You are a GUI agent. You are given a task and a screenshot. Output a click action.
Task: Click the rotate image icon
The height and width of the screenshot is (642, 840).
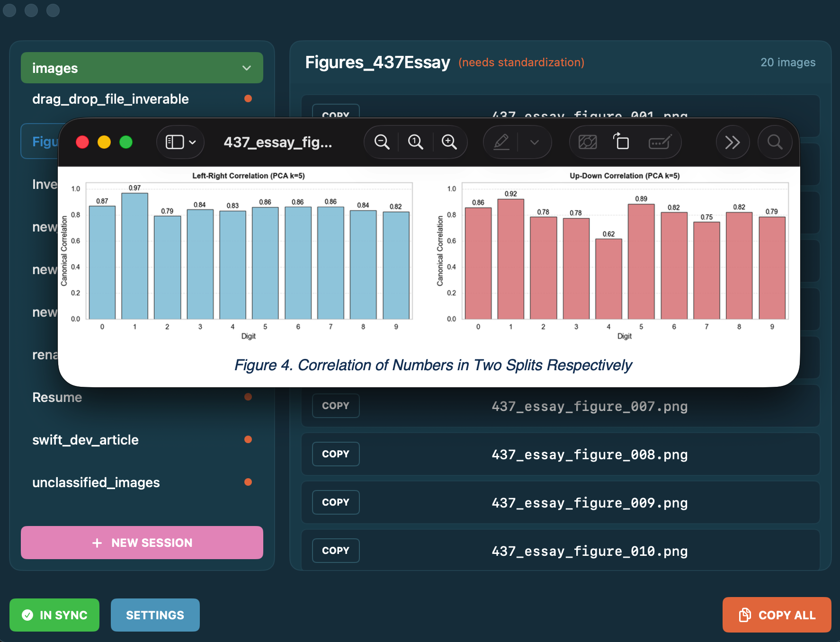[x=621, y=142]
